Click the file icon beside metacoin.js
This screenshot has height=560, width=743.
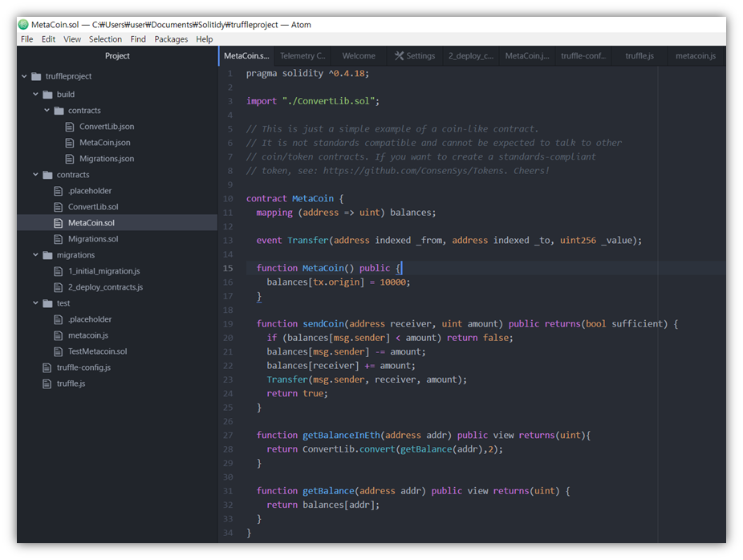pos(59,335)
